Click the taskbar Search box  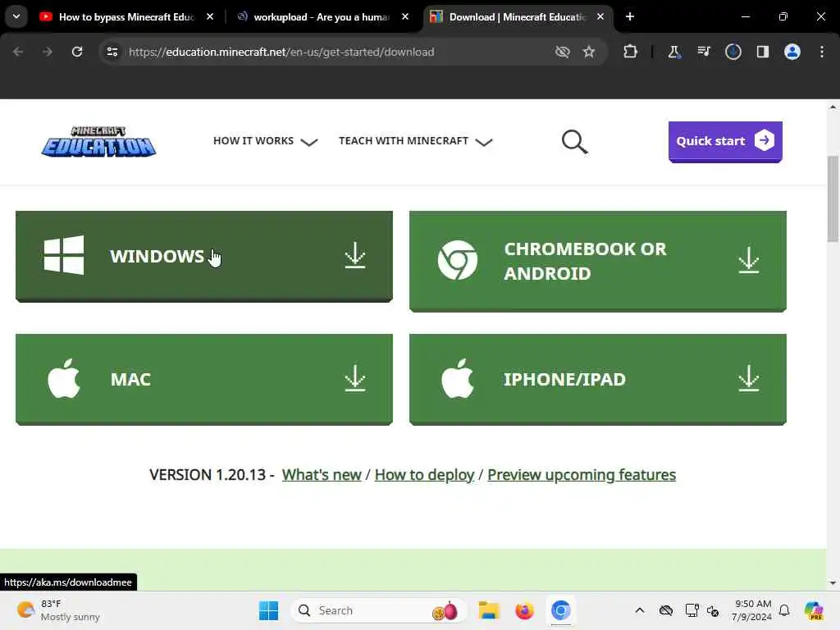378,610
